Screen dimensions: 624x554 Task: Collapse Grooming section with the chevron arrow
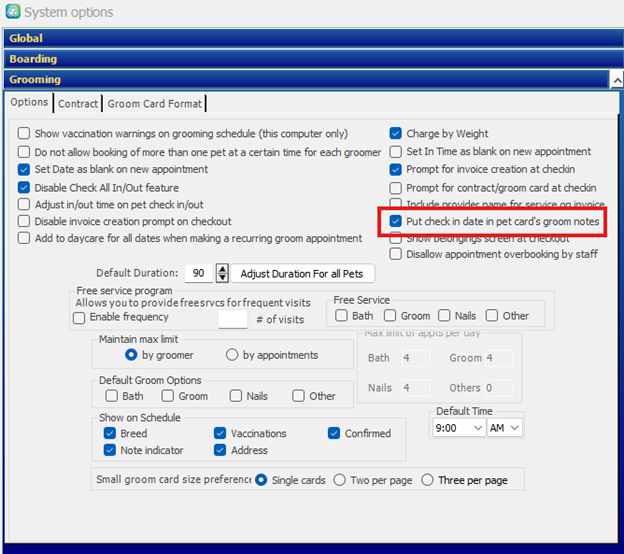click(617, 80)
